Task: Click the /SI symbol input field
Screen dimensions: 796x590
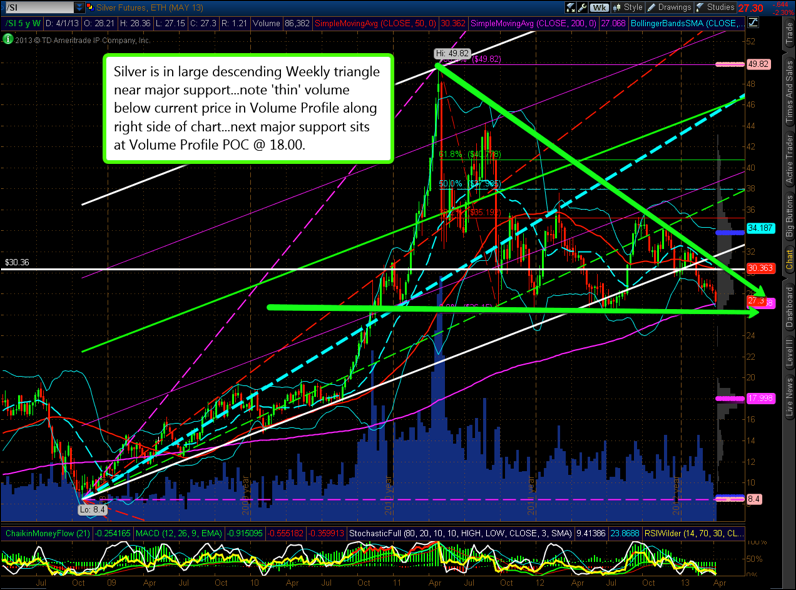Action: pyautogui.click(x=38, y=8)
